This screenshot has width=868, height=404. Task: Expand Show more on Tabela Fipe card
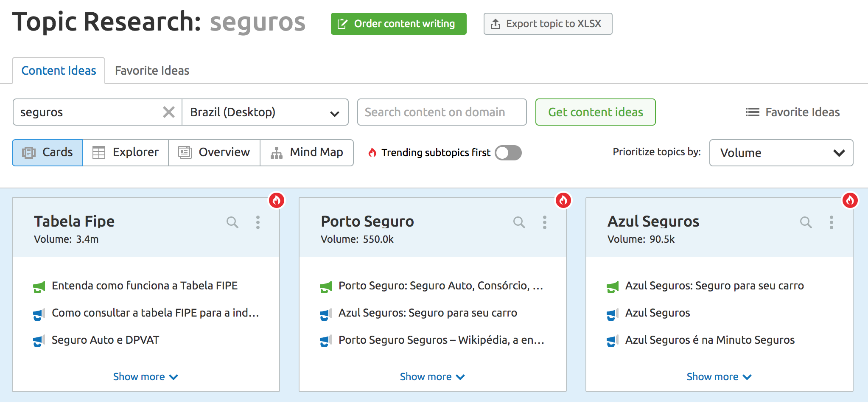coord(146,376)
